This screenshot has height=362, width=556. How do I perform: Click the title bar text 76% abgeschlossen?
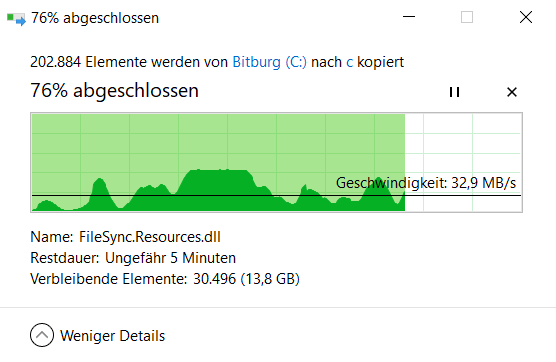(95, 18)
